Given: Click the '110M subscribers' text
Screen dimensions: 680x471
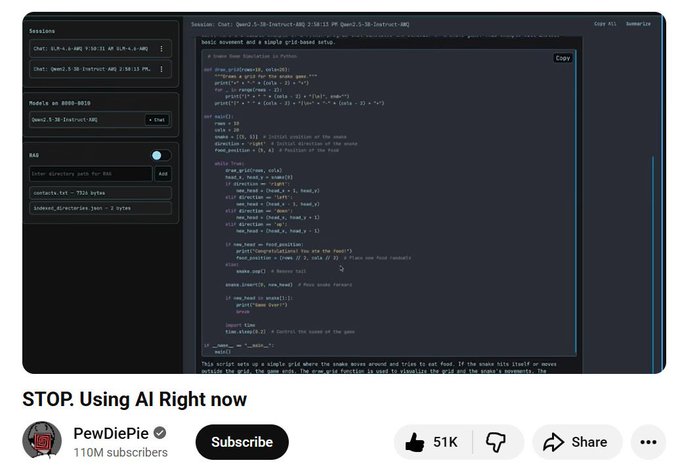Looking at the screenshot, I should click(121, 452).
